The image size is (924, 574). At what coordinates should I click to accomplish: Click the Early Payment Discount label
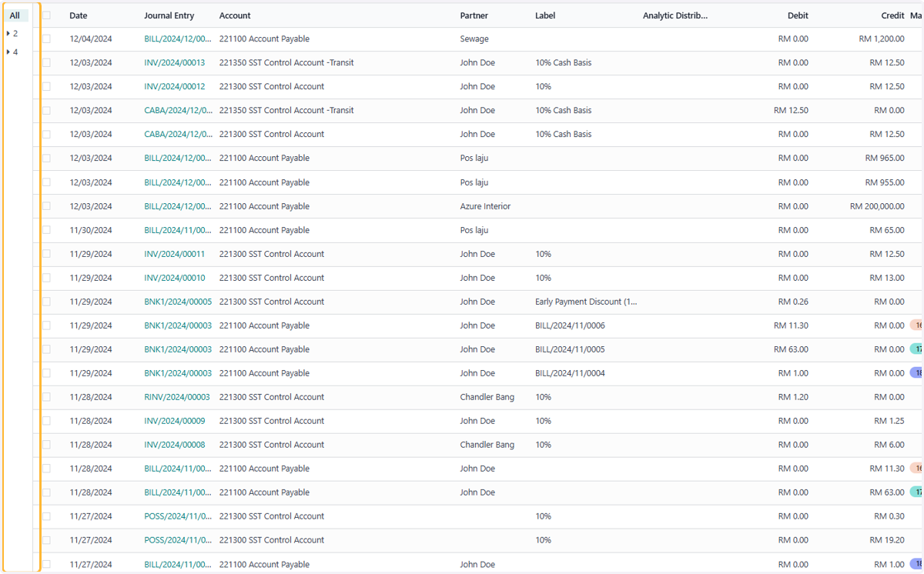(x=587, y=302)
